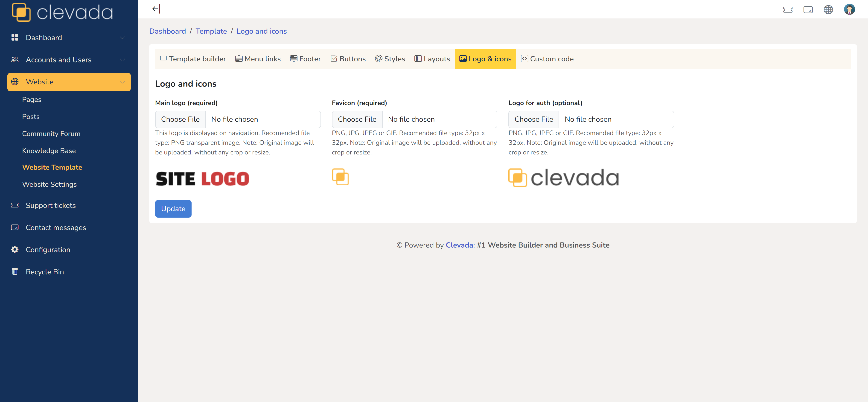Open contact messages icon in the top bar

click(x=808, y=9)
